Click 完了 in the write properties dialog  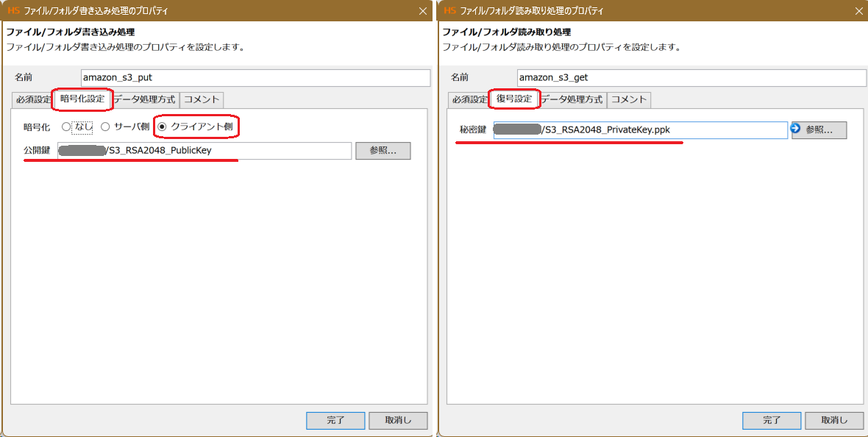pos(335,420)
